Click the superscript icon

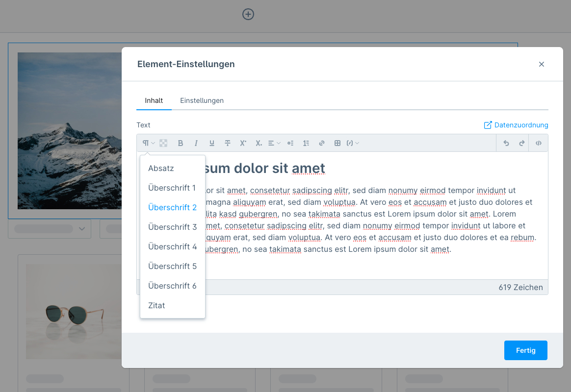click(243, 143)
